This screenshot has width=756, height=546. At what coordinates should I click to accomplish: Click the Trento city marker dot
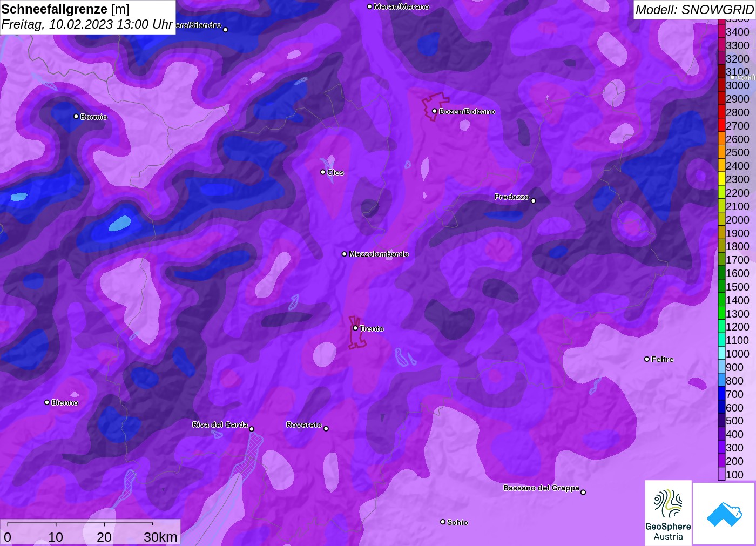tap(355, 328)
